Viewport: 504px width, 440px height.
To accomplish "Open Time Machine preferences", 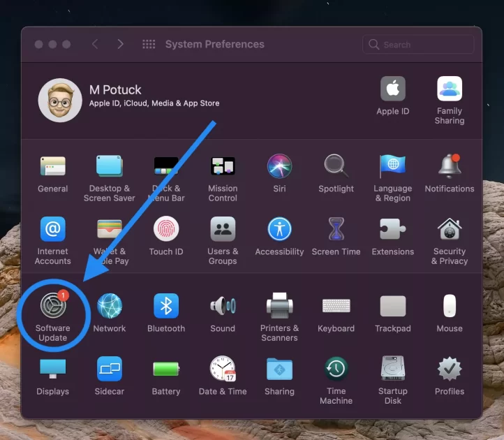I will click(336, 369).
